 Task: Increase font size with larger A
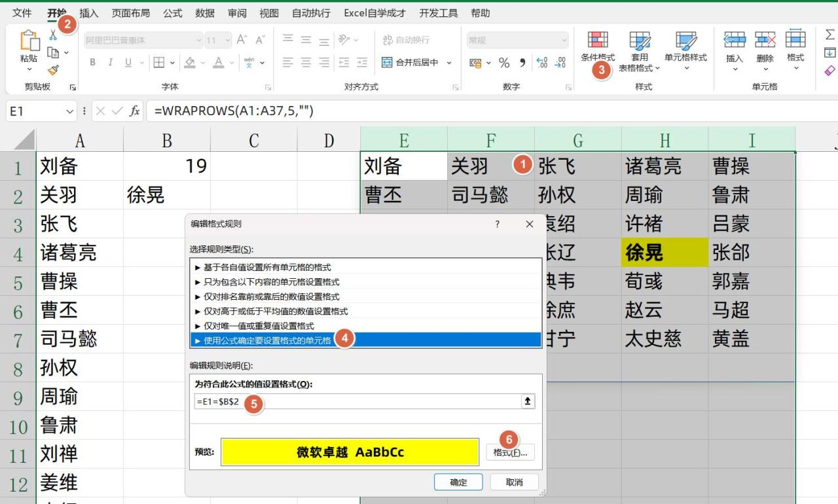point(242,40)
